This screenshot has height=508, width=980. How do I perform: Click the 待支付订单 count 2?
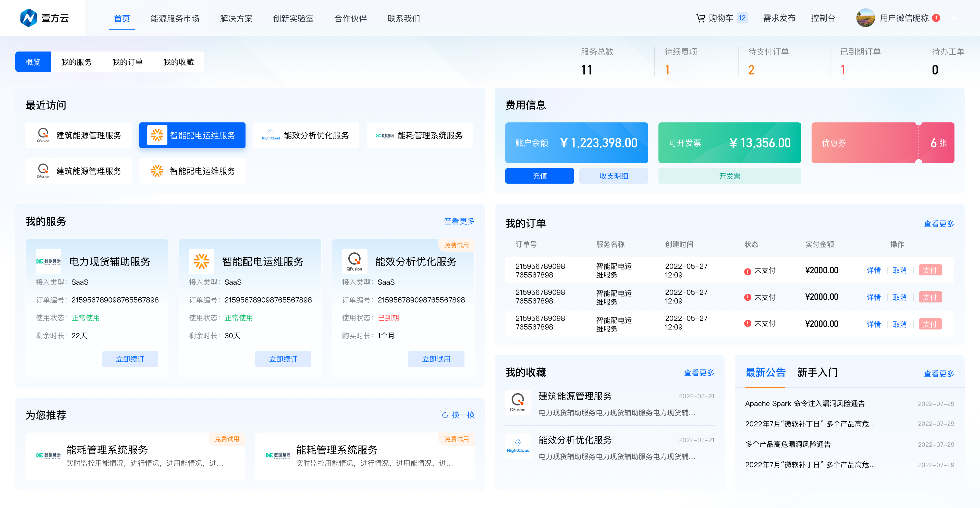point(751,70)
